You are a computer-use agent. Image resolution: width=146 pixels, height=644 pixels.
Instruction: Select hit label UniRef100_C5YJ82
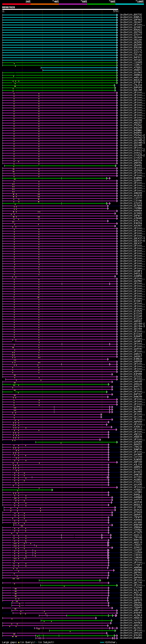(x=131, y=55)
